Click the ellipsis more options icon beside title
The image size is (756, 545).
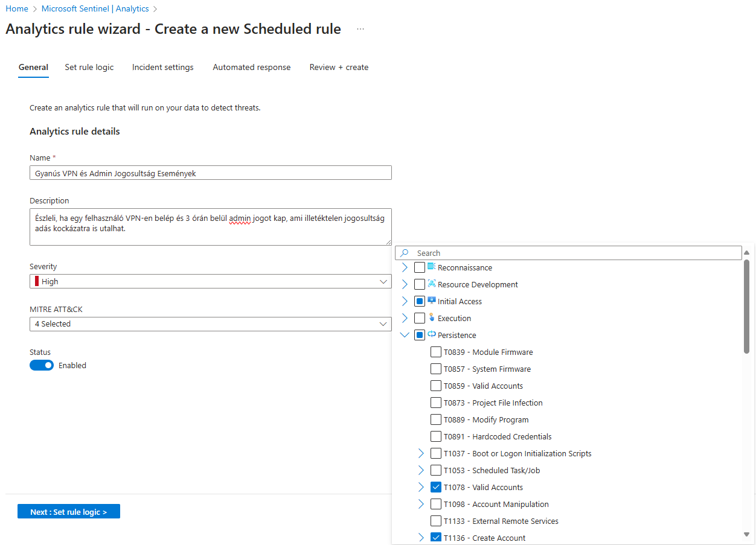(360, 29)
